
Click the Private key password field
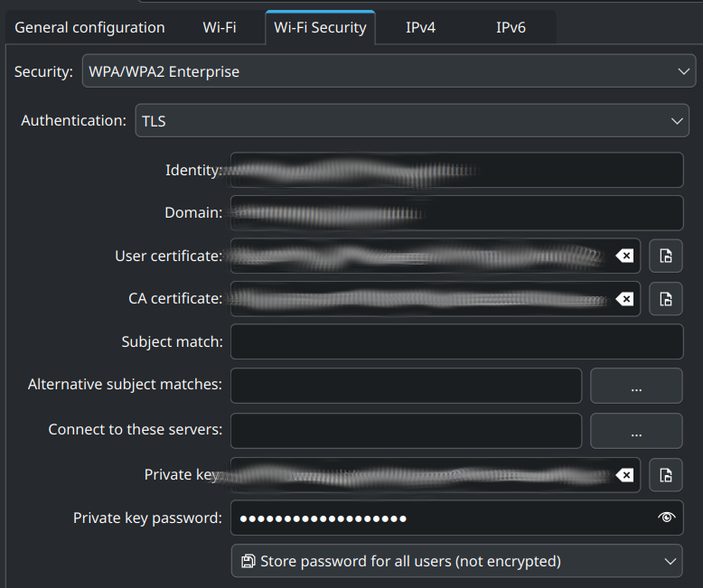click(x=457, y=518)
